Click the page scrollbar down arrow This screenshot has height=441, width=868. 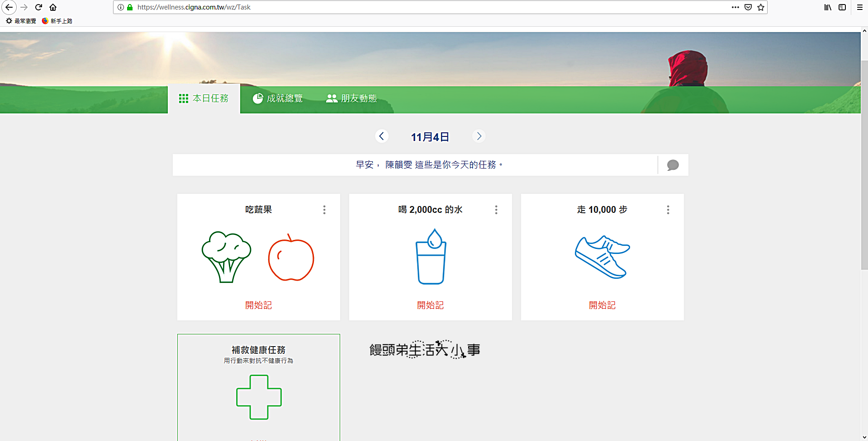864,437
